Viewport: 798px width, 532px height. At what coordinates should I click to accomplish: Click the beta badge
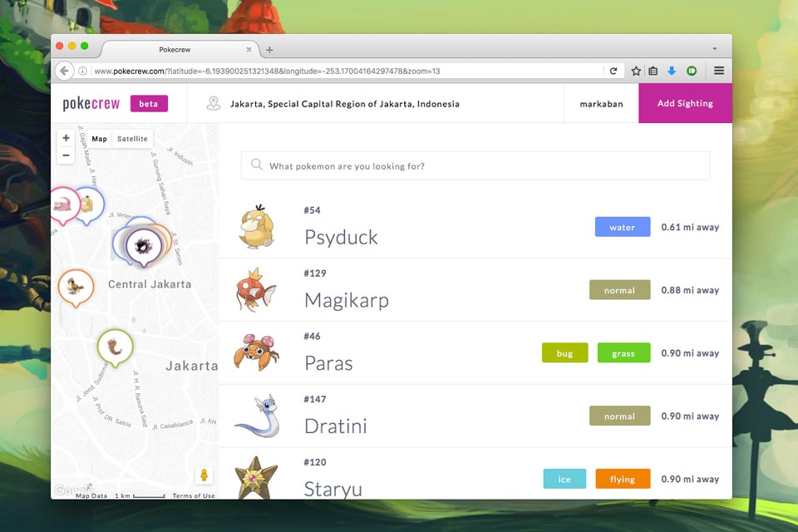149,103
